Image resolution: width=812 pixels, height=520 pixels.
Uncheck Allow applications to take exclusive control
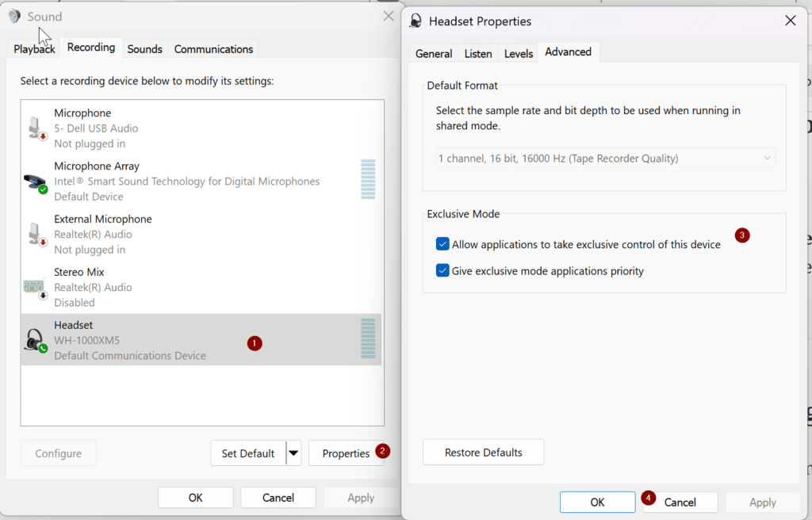click(442, 244)
